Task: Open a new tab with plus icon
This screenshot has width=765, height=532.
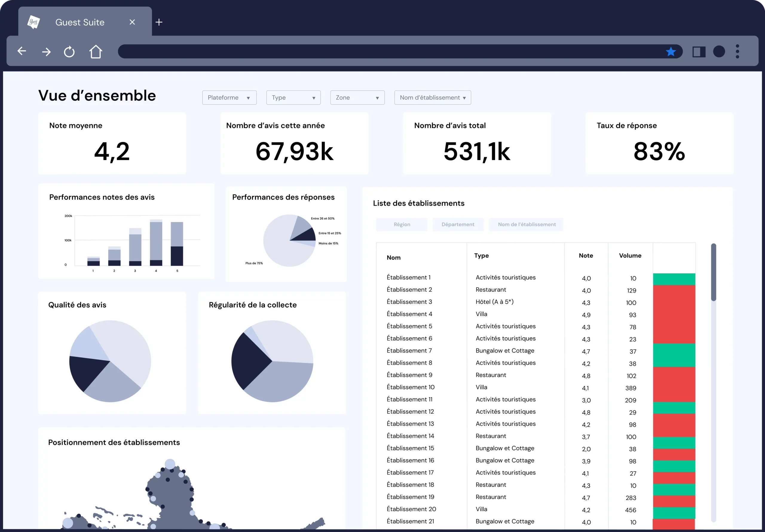Action: [159, 22]
